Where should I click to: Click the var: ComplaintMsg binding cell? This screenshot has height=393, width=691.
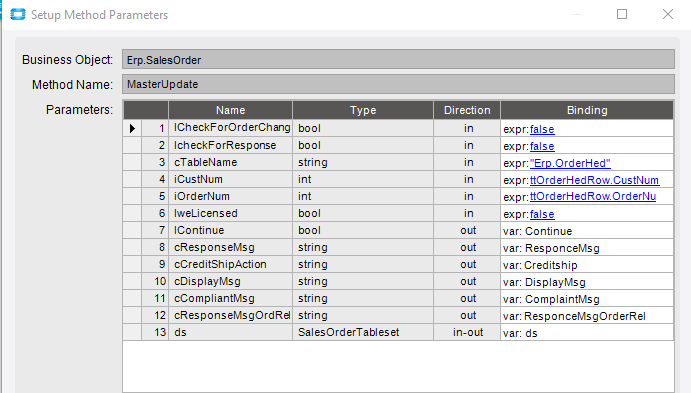(587, 299)
